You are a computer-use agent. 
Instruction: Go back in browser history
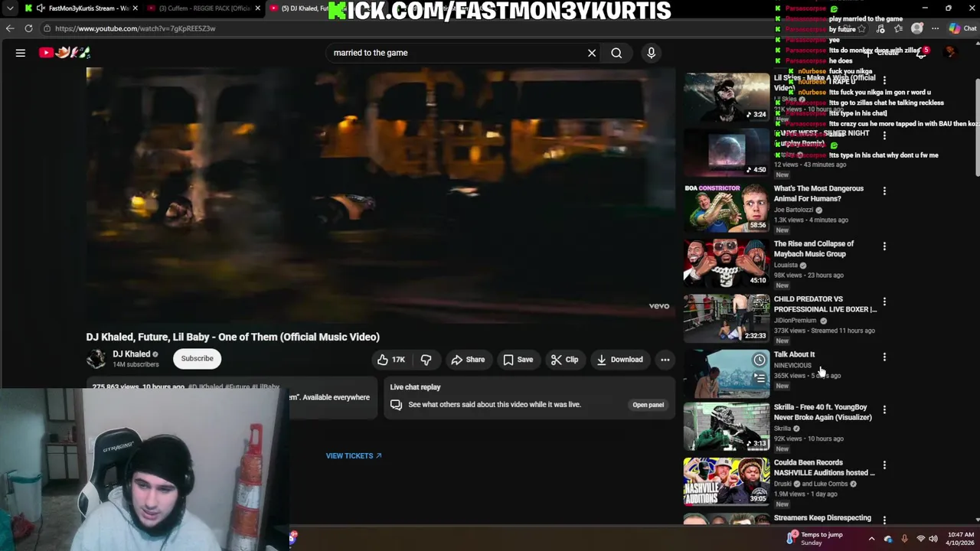click(x=10, y=28)
